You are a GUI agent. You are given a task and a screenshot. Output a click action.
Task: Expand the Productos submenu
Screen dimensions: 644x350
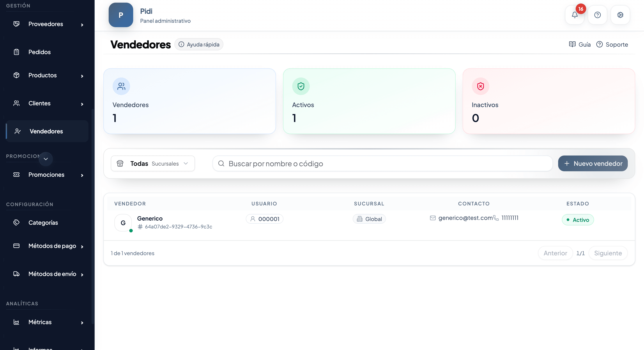coord(82,76)
